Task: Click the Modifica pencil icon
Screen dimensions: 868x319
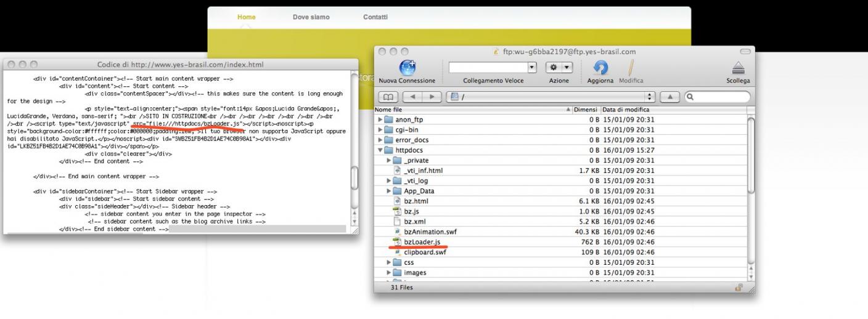Action: [630, 67]
